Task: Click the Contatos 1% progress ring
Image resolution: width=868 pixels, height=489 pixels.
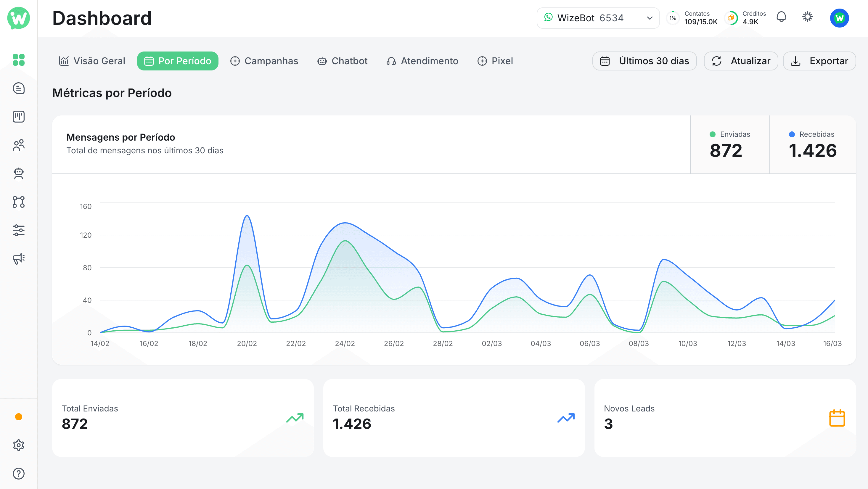Action: pos(673,18)
